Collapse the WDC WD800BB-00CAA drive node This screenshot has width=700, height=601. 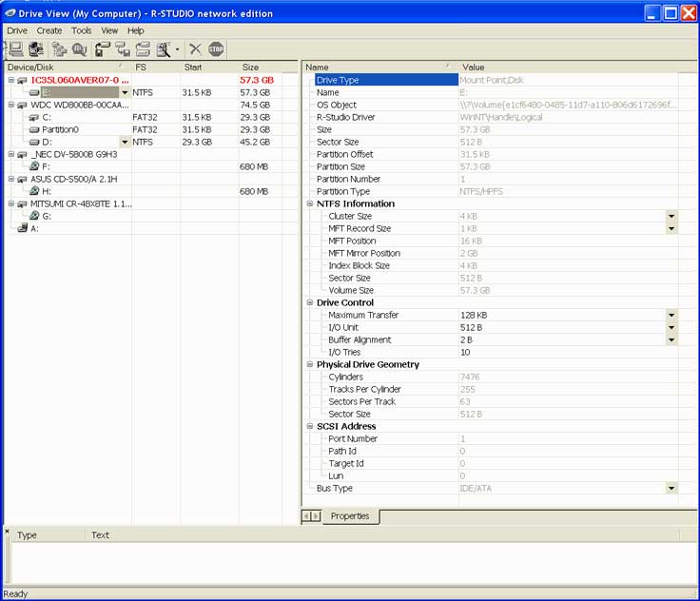coord(11,105)
